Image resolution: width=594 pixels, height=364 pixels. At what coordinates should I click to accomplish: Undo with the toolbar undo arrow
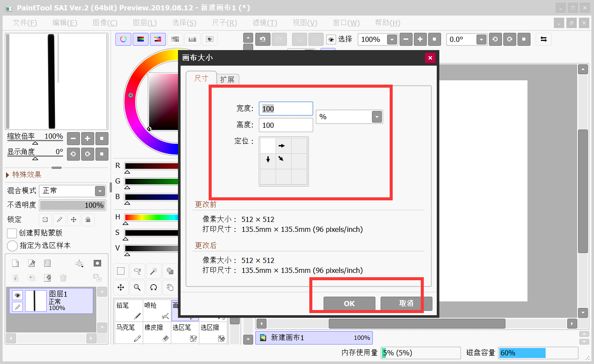[x=263, y=39]
